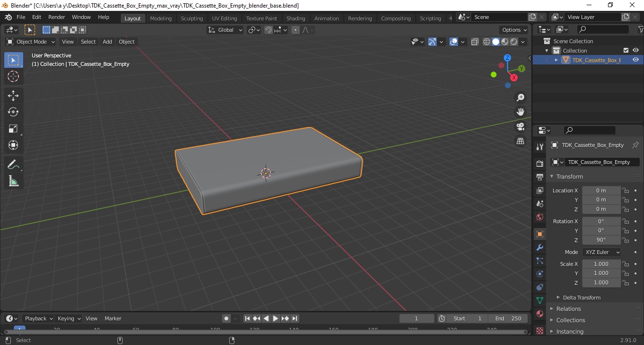Open the Playback dropdown in timeline
The width and height of the screenshot is (644, 345).
click(38, 318)
